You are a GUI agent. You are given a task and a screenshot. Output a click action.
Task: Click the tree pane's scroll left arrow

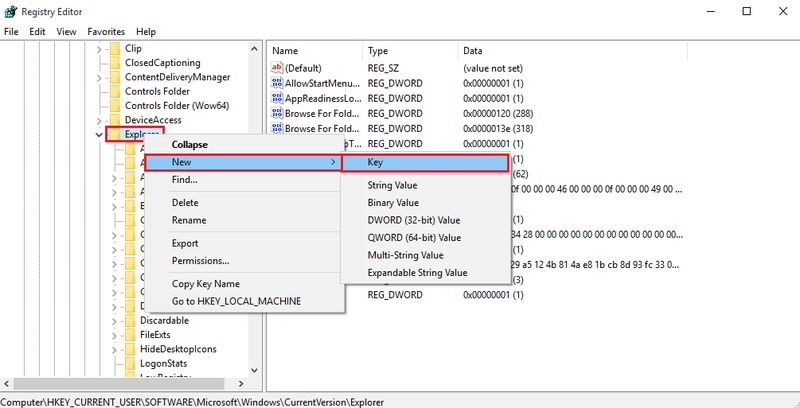[x=6, y=384]
